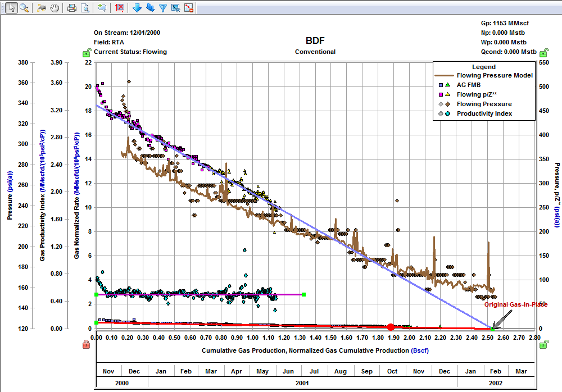
Task: Open the data filter funnel tool
Action: pyautogui.click(x=163, y=7)
